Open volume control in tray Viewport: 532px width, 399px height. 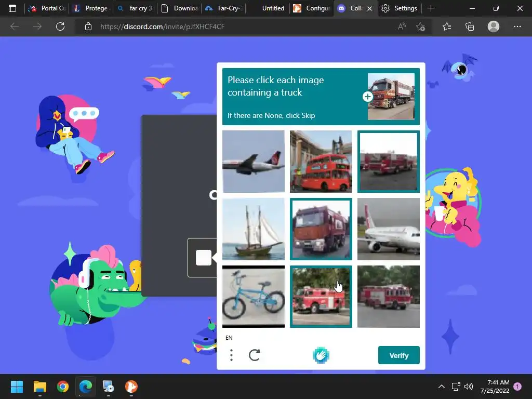[469, 387]
